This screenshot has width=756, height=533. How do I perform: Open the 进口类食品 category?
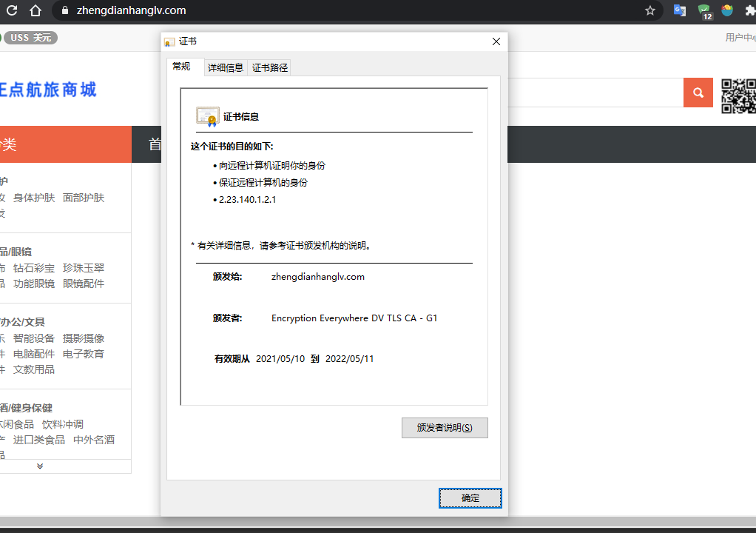click(x=39, y=440)
